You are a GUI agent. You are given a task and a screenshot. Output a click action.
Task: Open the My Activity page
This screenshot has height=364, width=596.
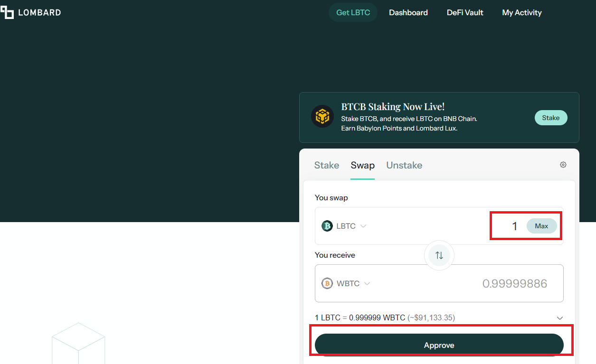pyautogui.click(x=522, y=12)
